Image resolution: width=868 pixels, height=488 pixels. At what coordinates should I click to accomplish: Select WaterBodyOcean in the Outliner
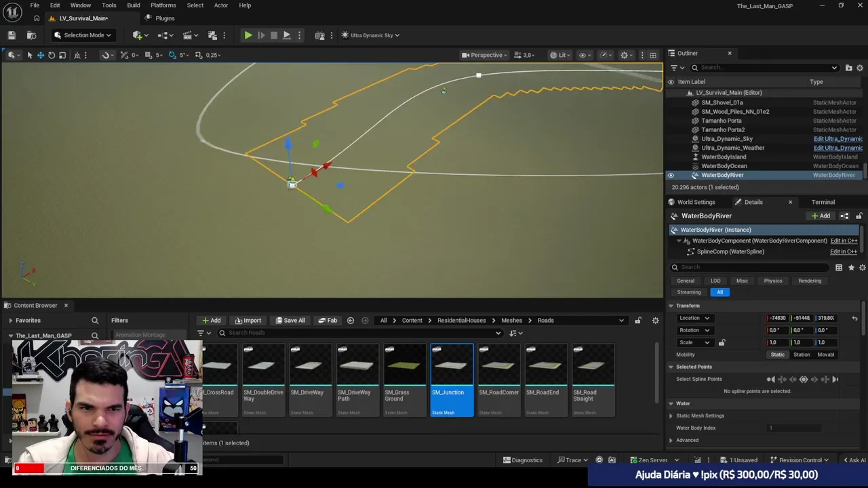click(724, 166)
